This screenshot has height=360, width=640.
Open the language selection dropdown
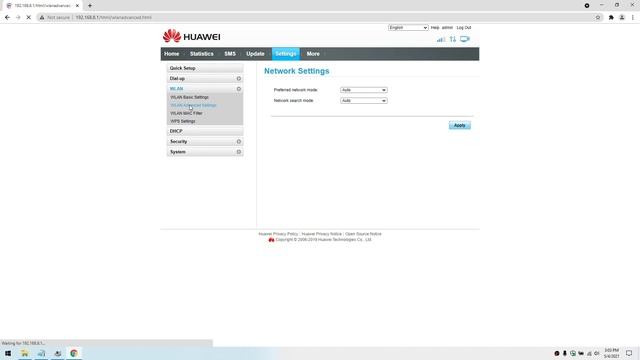click(x=408, y=27)
